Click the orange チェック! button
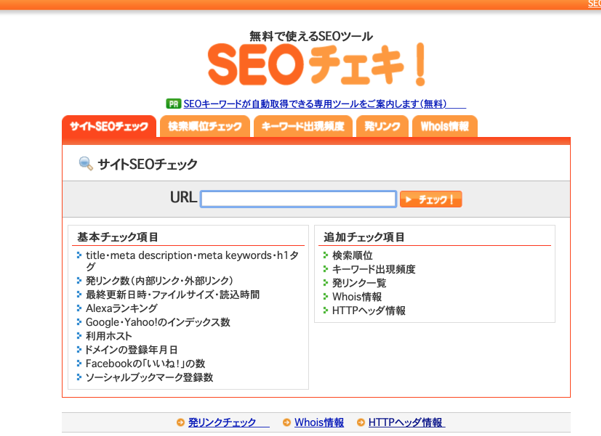The height and width of the screenshot is (436, 601). [431, 199]
